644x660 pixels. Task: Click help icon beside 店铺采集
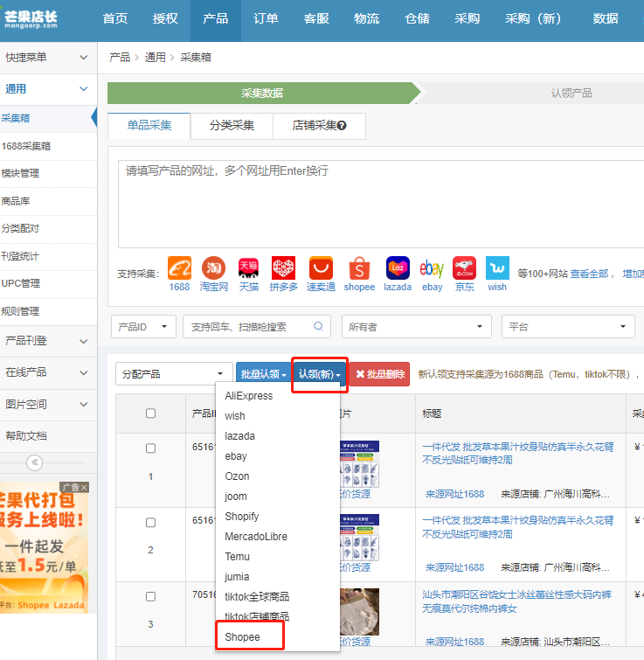[x=342, y=125]
